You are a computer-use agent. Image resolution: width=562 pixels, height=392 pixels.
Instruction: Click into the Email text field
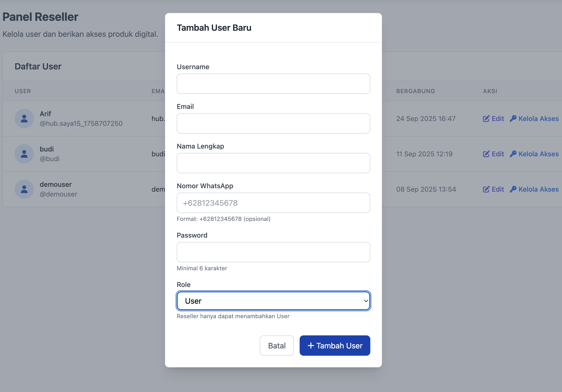[273, 123]
